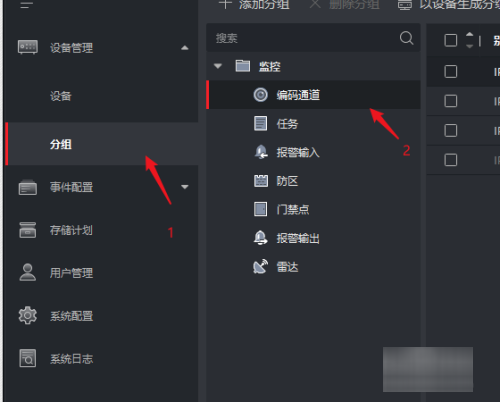Collapse the 监控 tree folder

coord(218,66)
